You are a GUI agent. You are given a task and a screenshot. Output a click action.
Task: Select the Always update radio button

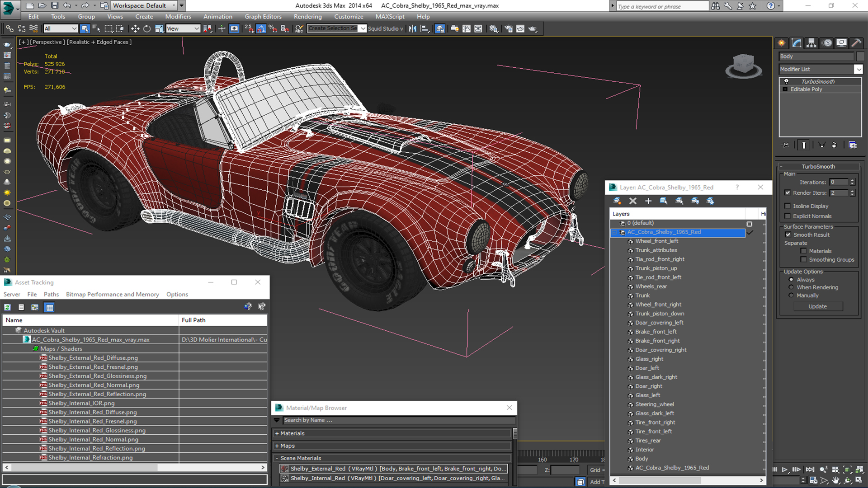pyautogui.click(x=791, y=279)
